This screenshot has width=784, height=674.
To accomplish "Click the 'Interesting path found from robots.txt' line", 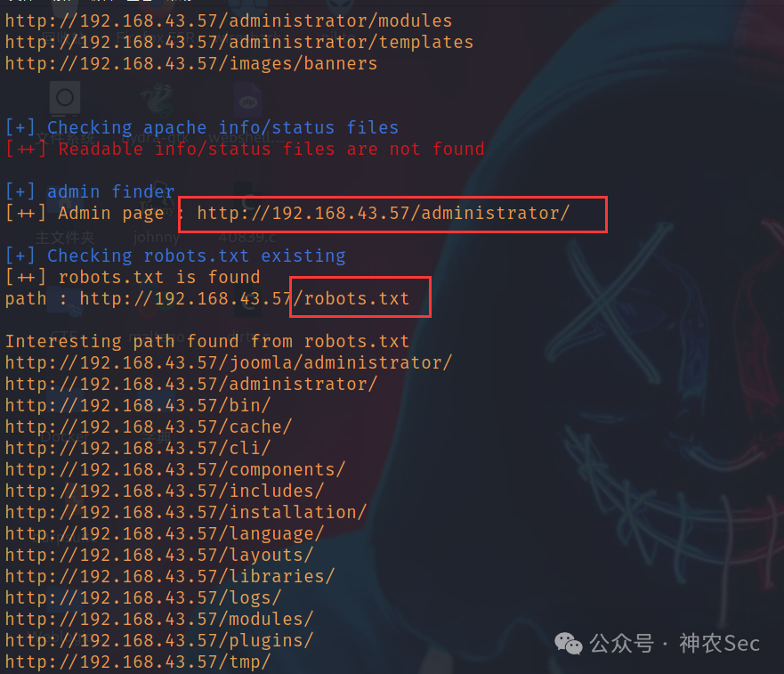I will coord(207,342).
